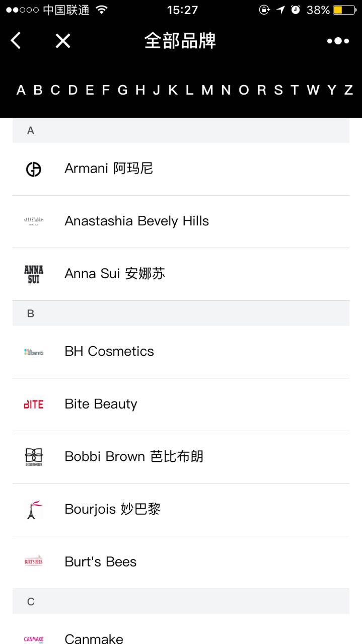Tap the section B header row
Screen dimensions: 362x644
181,313
